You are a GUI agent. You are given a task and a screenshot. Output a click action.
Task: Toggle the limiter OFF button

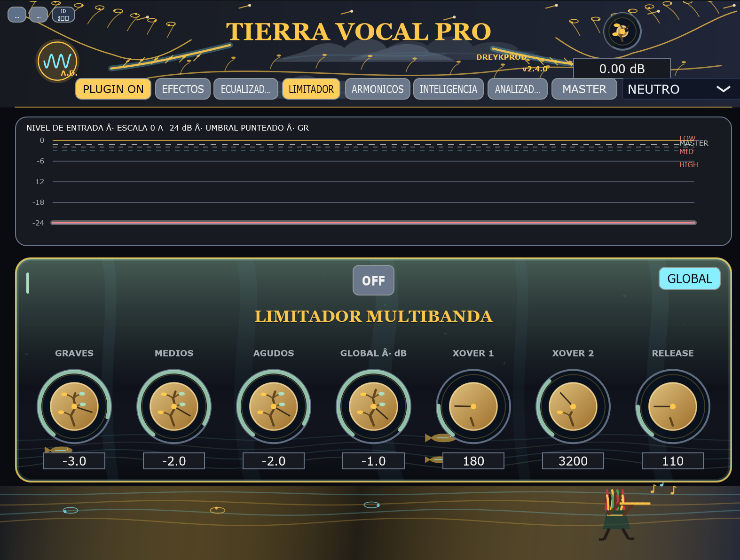373,280
